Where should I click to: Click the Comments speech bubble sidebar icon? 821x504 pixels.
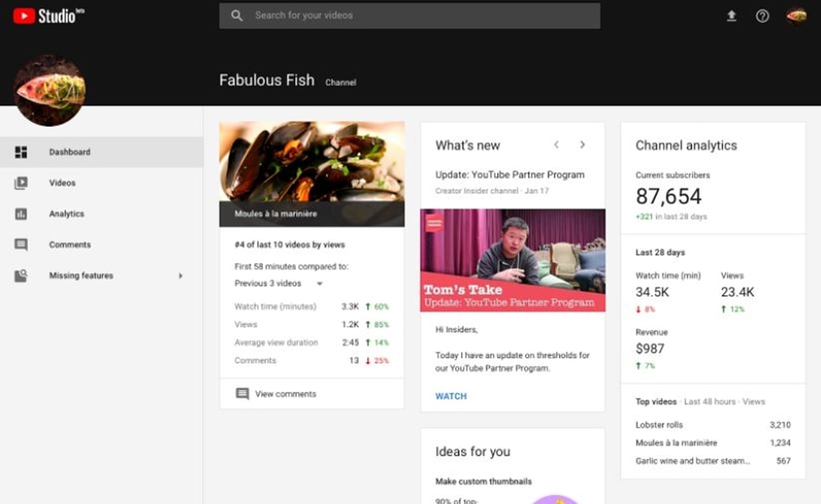click(x=21, y=244)
